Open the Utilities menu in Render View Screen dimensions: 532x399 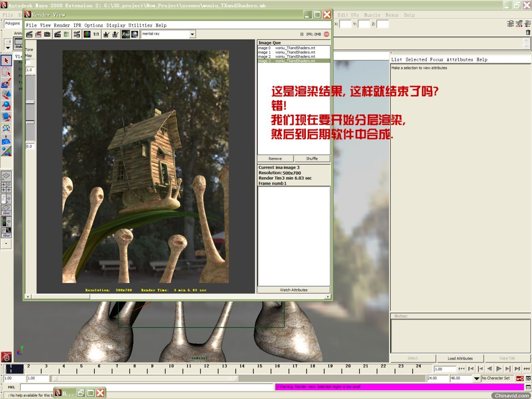140,25
